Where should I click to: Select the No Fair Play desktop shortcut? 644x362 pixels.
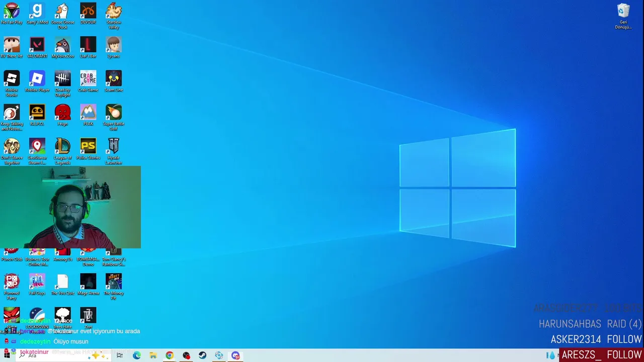[x=12, y=14]
